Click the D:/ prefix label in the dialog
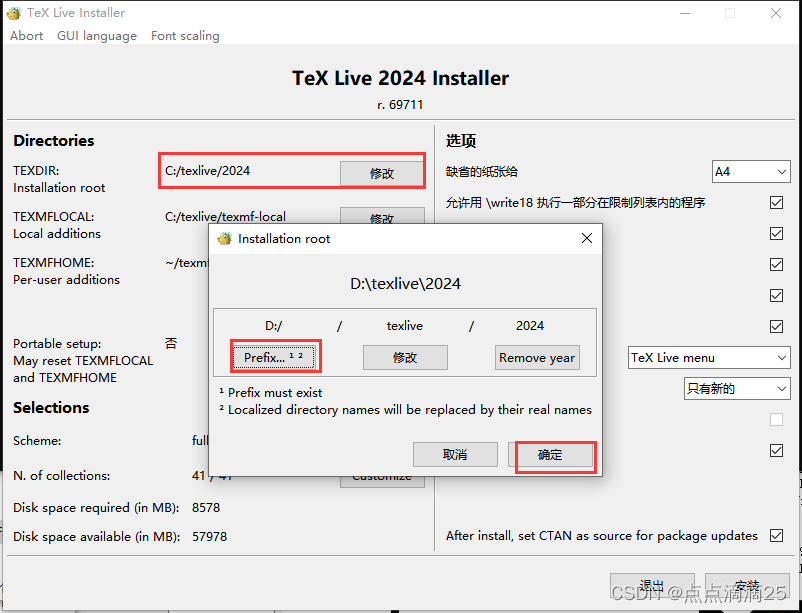The height and width of the screenshot is (613, 802). click(274, 326)
